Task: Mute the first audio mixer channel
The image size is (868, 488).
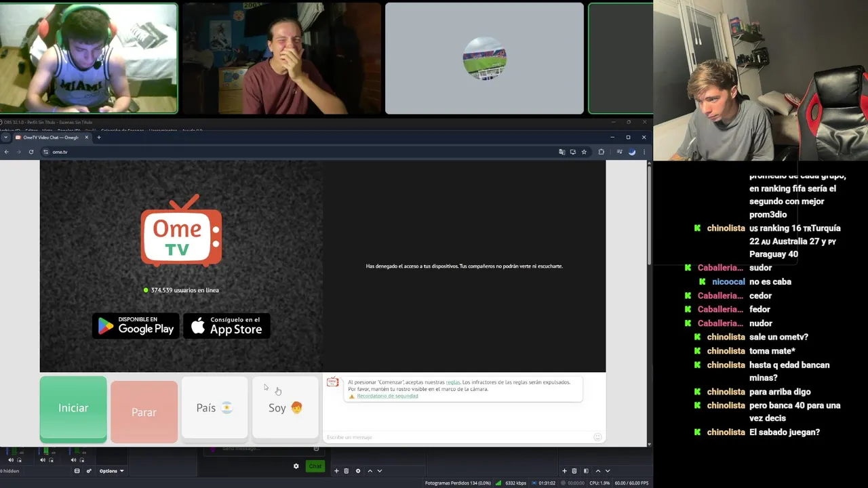Action: click(x=11, y=460)
